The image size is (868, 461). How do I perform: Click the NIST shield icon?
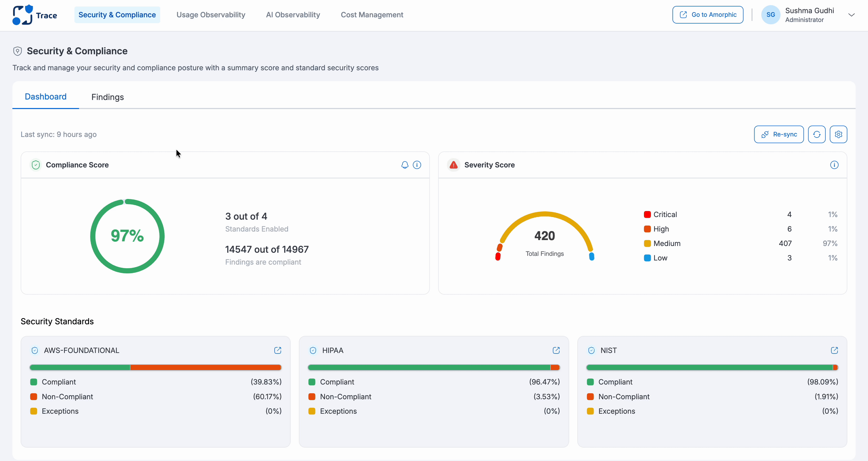tap(591, 350)
